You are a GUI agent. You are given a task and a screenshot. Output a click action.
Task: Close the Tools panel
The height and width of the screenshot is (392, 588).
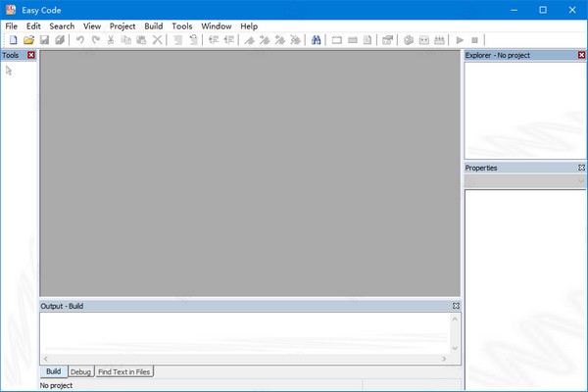[31, 55]
